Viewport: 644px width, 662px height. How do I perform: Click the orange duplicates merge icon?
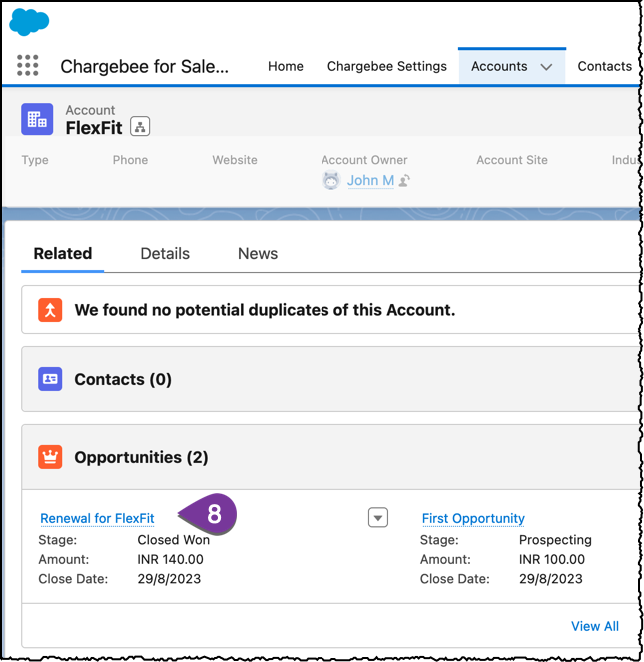[x=50, y=310]
